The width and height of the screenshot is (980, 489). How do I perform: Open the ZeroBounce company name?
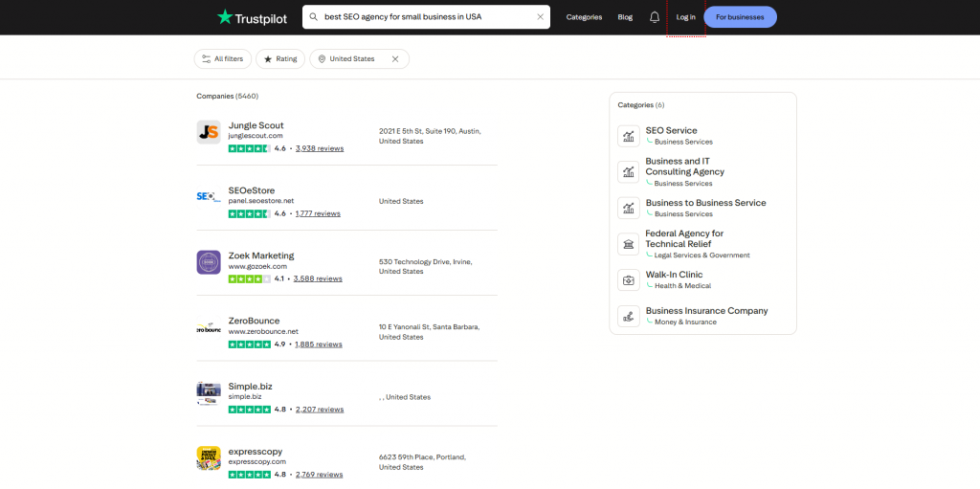click(254, 321)
